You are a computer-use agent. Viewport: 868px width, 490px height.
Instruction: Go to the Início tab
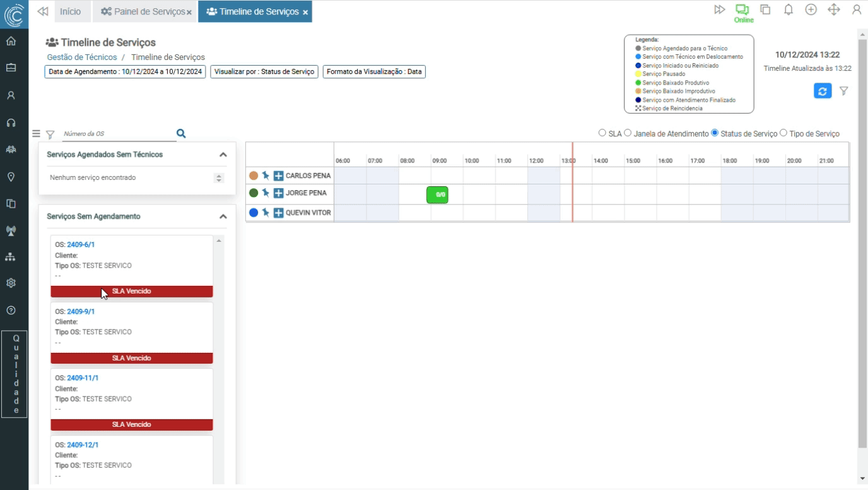point(70,11)
